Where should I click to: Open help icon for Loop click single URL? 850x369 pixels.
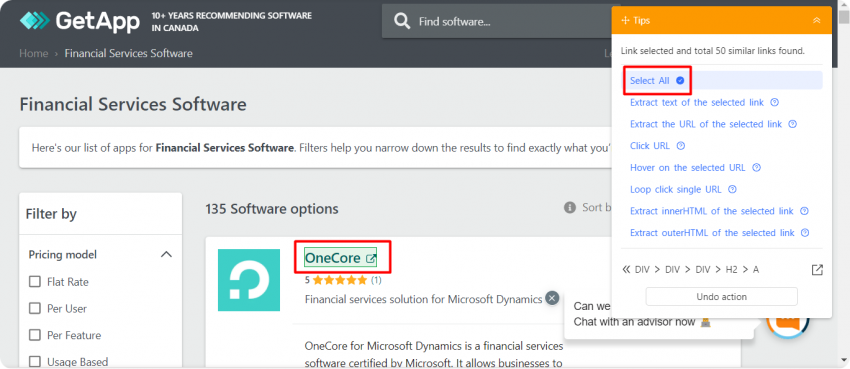click(x=732, y=189)
